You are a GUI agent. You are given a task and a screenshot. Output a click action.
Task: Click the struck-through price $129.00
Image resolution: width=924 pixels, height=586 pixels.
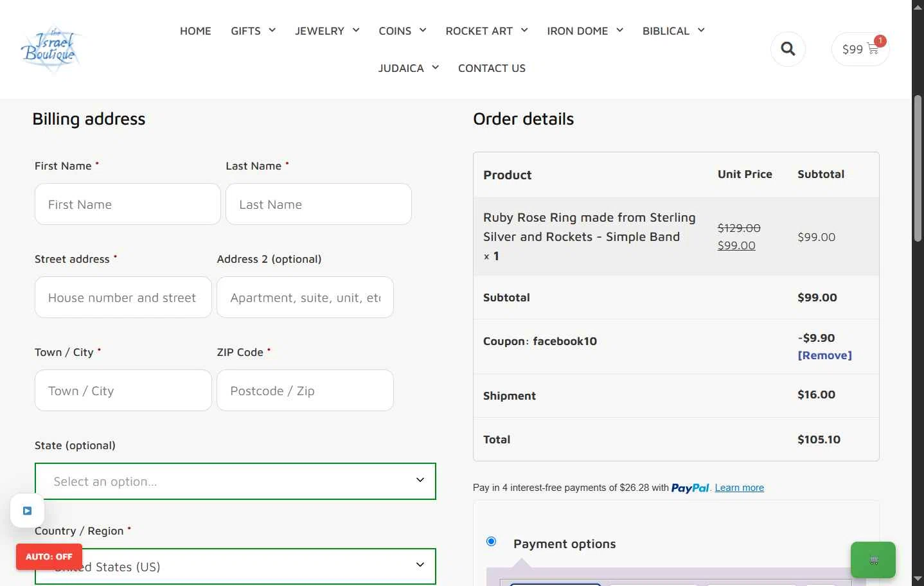pos(739,228)
